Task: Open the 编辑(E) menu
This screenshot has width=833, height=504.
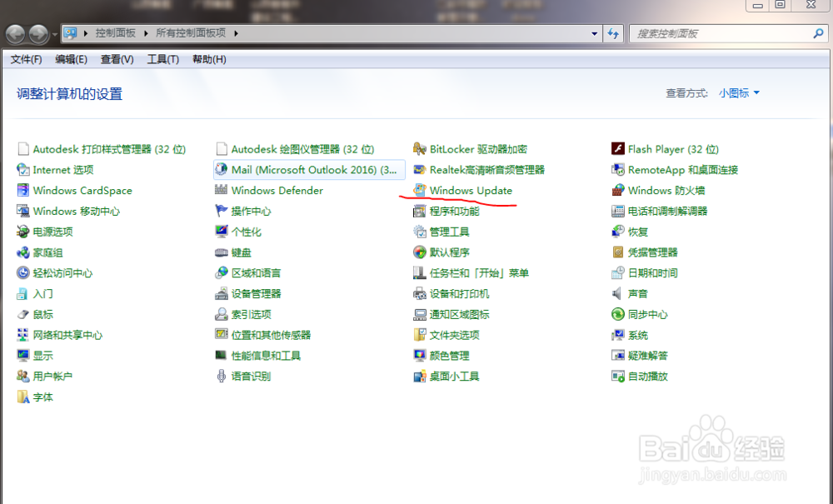Action: click(71, 59)
